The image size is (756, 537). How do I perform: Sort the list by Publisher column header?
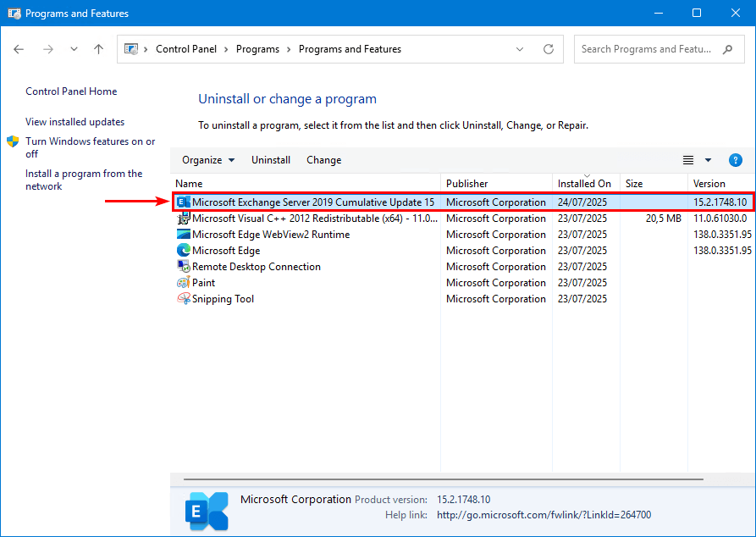tap(467, 183)
